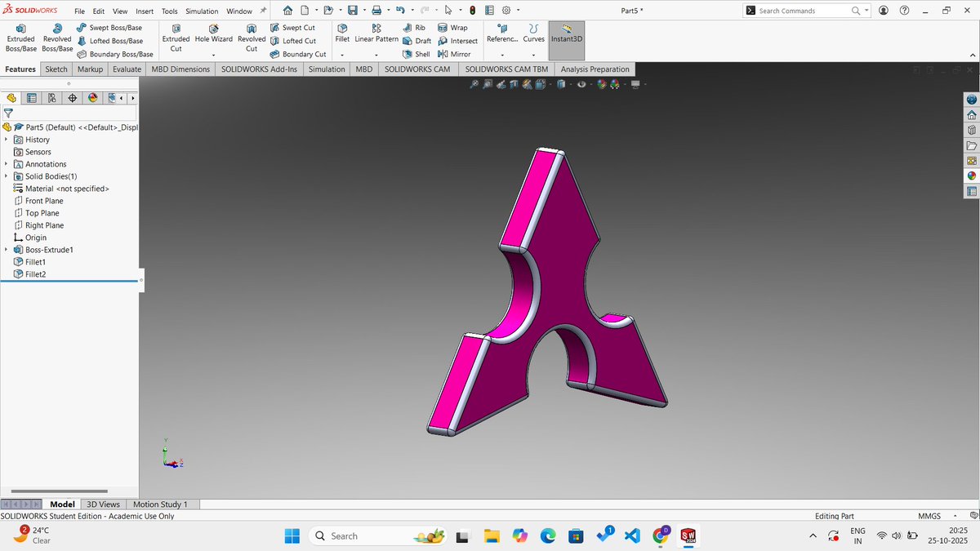Screen dimensions: 980x551
Task: Open the Hole Wizard tool
Action: 213,33
